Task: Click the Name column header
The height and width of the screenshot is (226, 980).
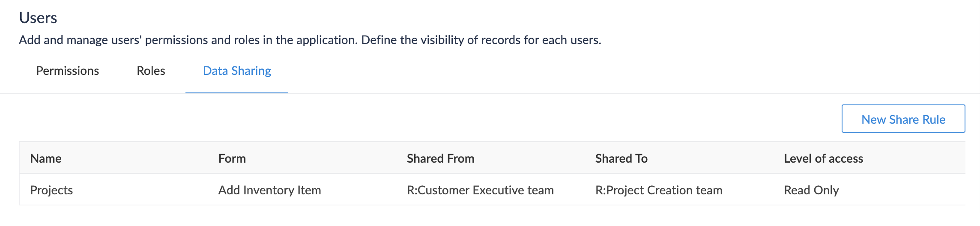Action: pos(46,158)
